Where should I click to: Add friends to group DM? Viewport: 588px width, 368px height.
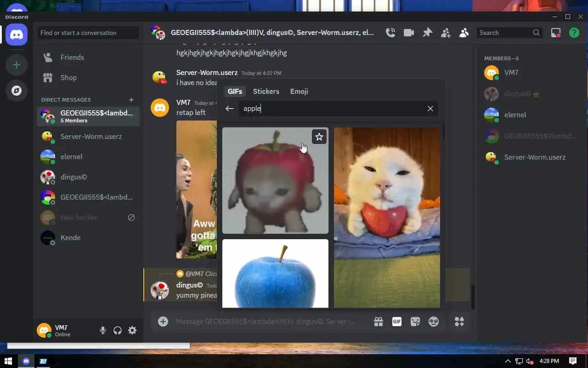tap(446, 33)
